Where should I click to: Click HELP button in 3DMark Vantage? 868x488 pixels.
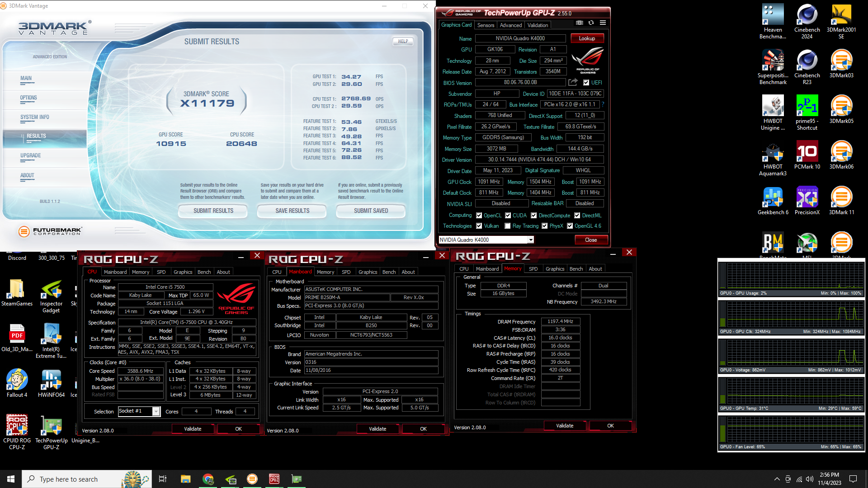coord(403,41)
